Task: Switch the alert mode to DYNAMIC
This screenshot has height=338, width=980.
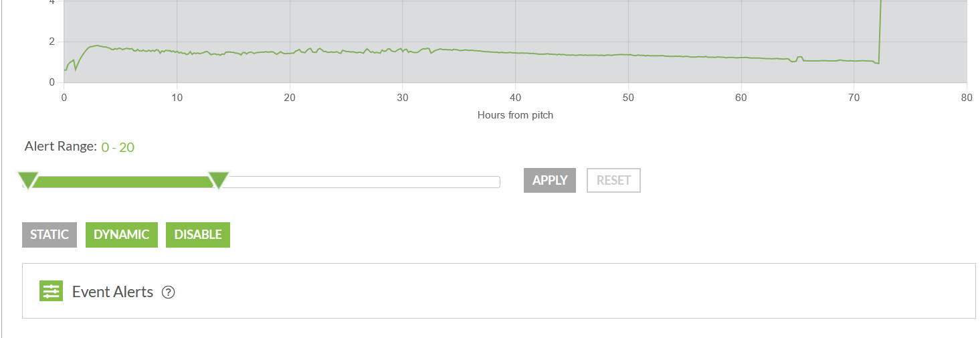Action: (x=122, y=235)
